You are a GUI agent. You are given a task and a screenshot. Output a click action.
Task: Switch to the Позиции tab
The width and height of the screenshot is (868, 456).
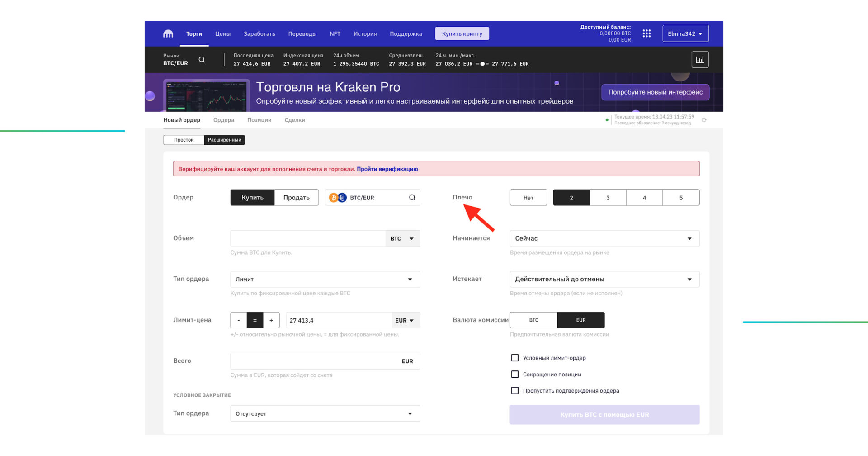(259, 120)
